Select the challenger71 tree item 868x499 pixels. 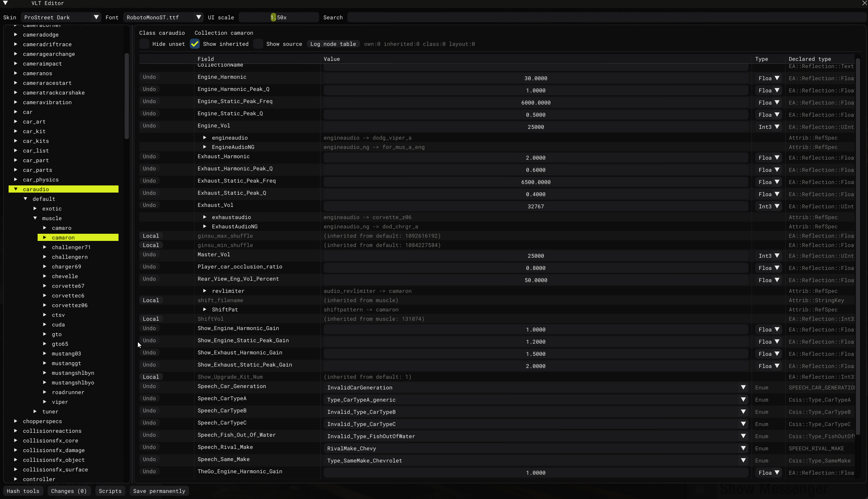point(71,247)
